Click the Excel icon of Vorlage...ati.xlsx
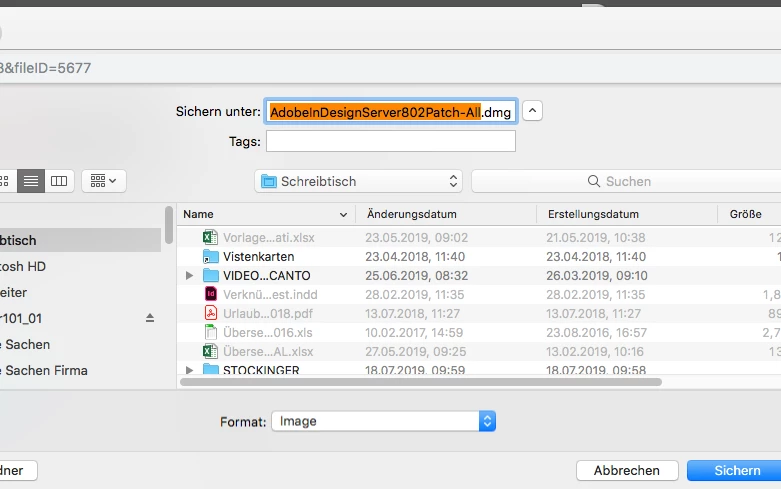Image resolution: width=781 pixels, height=489 pixels. tap(211, 238)
